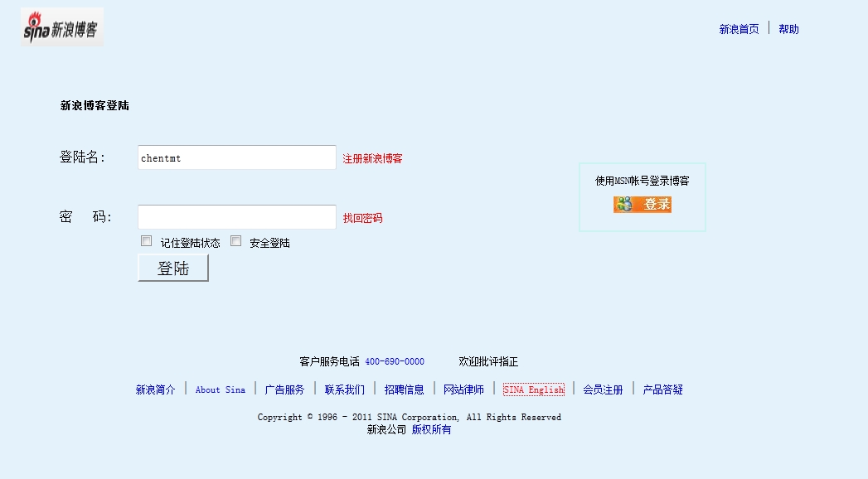The image size is (868, 479).
Task: Click the 登陆 login button
Action: point(173,268)
